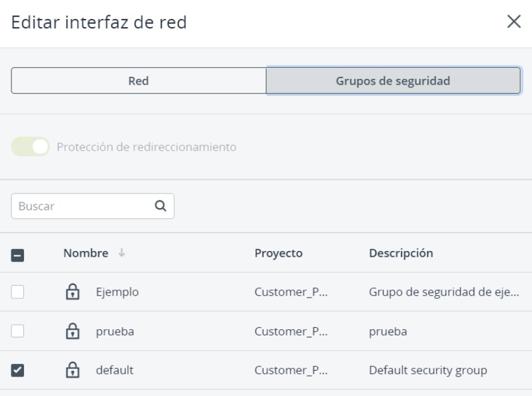Screen dimensions: 532x396
Task: Click the Proyecto column header
Action: [x=278, y=253]
